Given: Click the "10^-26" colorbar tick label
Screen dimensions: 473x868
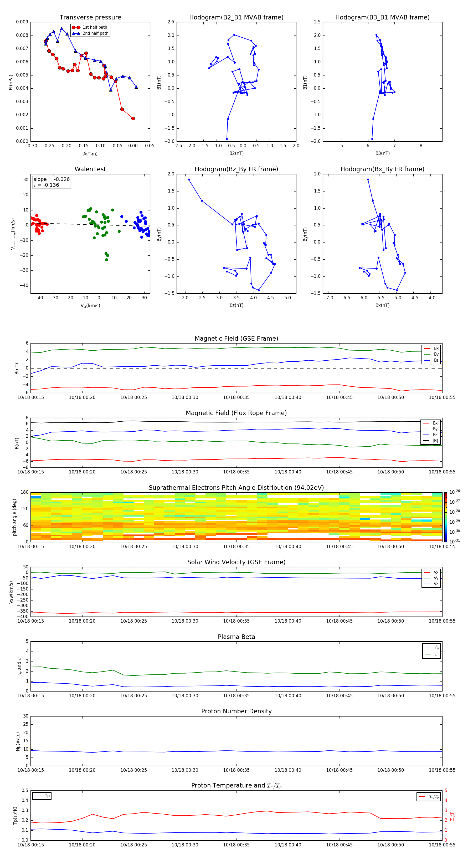Looking at the screenshot, I should pyautogui.click(x=455, y=492).
